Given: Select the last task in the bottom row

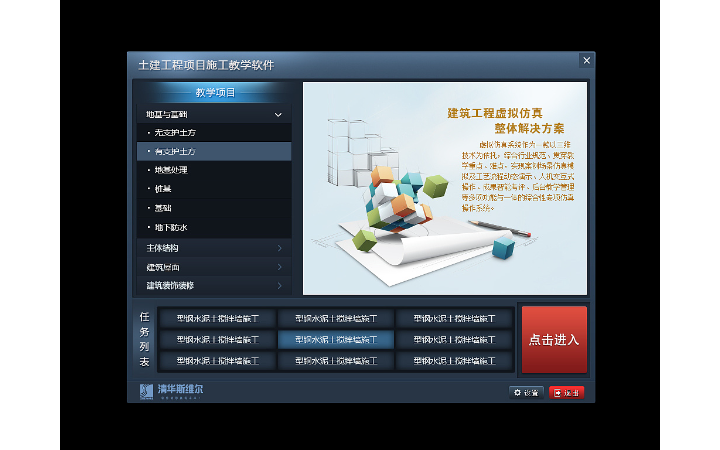Looking at the screenshot, I should click(454, 360).
